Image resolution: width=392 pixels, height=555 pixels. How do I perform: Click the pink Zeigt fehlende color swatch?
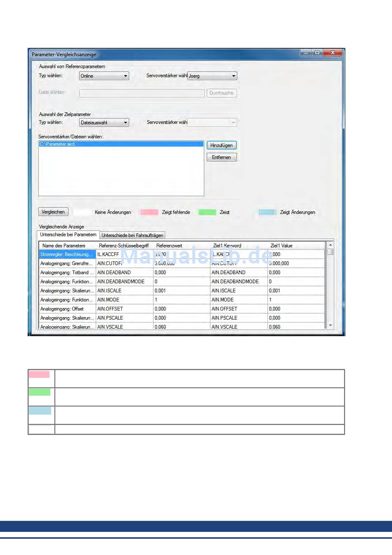coord(149,212)
